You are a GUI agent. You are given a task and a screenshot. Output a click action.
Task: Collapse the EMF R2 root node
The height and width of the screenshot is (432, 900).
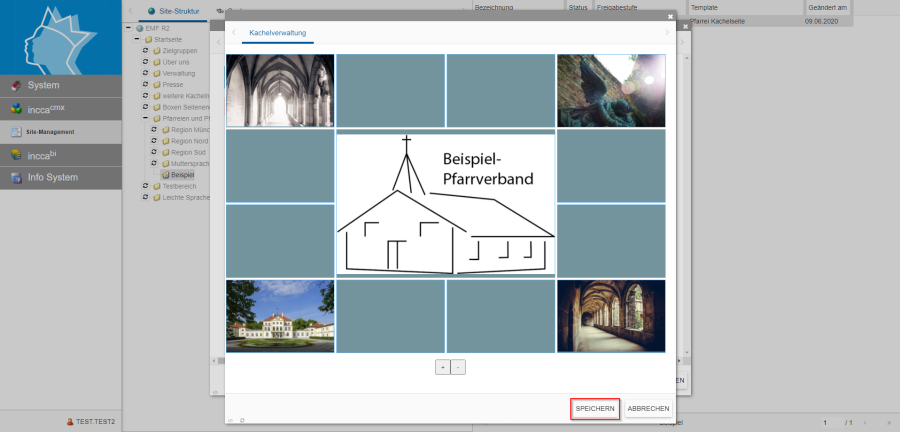pyautogui.click(x=130, y=28)
